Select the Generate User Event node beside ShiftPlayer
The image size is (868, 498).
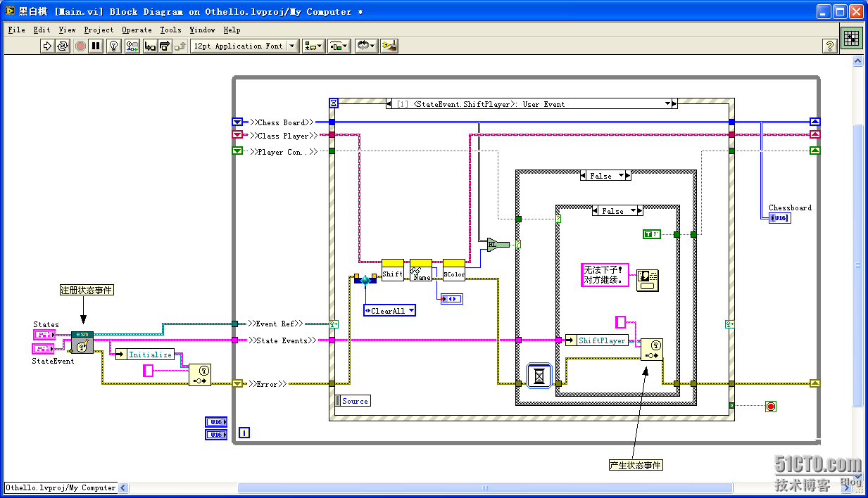click(652, 350)
